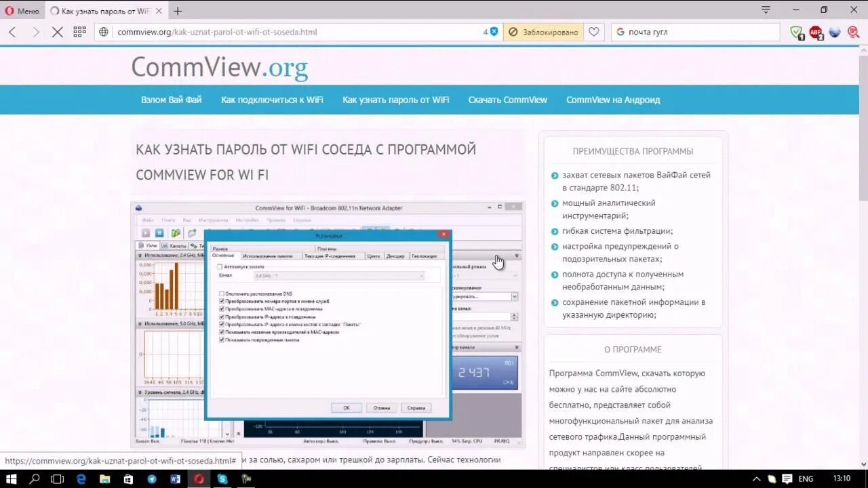Viewport: 868px width, 488px height.
Task: Open a new tab with the plus button
Action: (178, 11)
